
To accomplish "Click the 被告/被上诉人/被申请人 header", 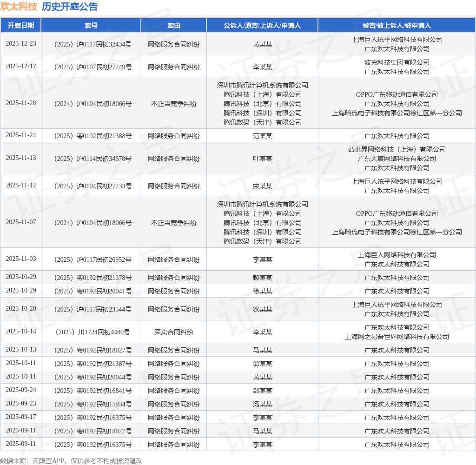I will (397, 26).
